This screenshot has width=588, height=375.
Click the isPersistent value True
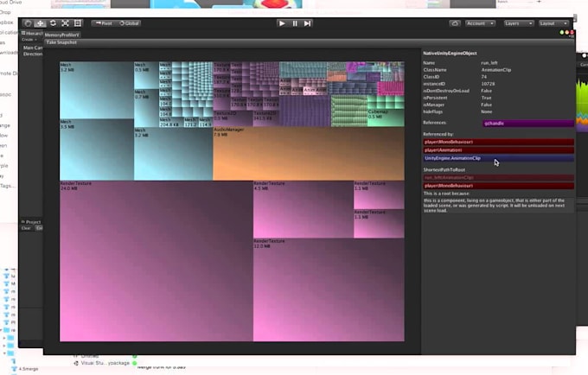486,98
